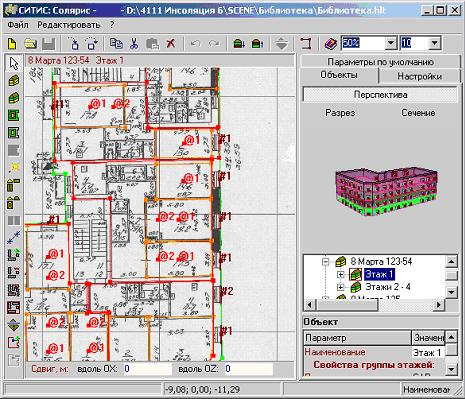Viewport: 465px width, 399px height.
Task: Click the #2 marker on the plan
Action: coord(227,291)
